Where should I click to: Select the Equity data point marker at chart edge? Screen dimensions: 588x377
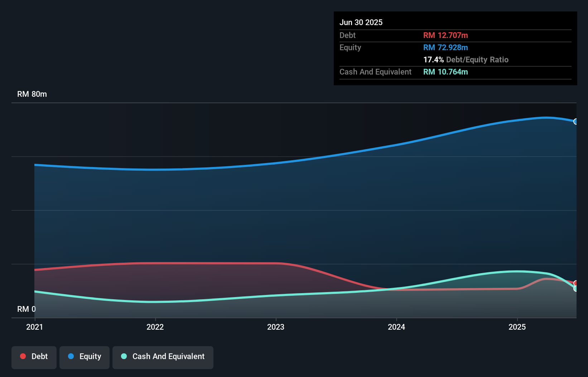(576, 121)
